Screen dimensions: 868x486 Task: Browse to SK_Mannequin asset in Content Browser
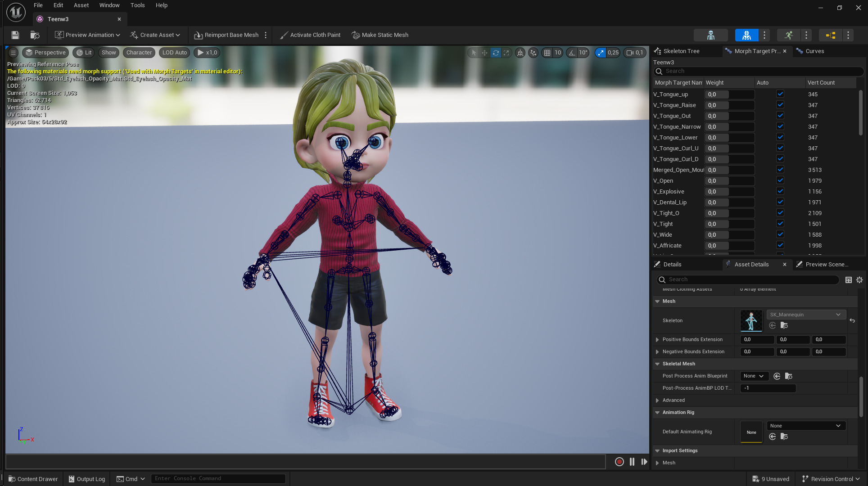coord(784,325)
